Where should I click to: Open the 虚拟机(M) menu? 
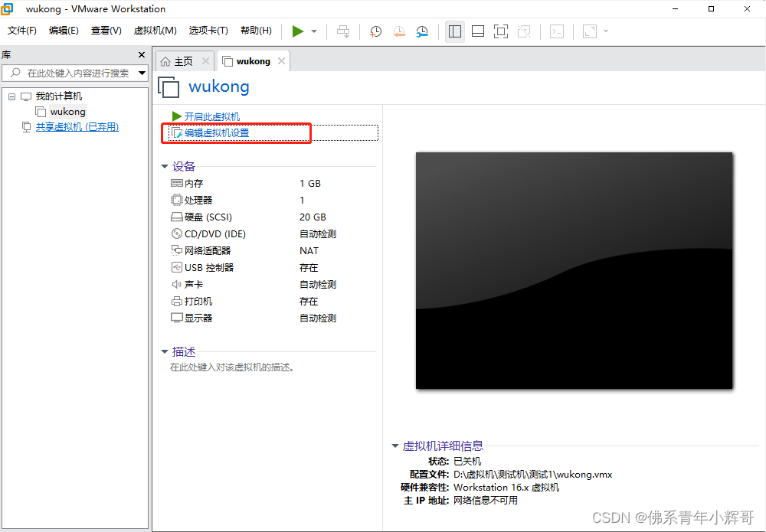click(155, 31)
